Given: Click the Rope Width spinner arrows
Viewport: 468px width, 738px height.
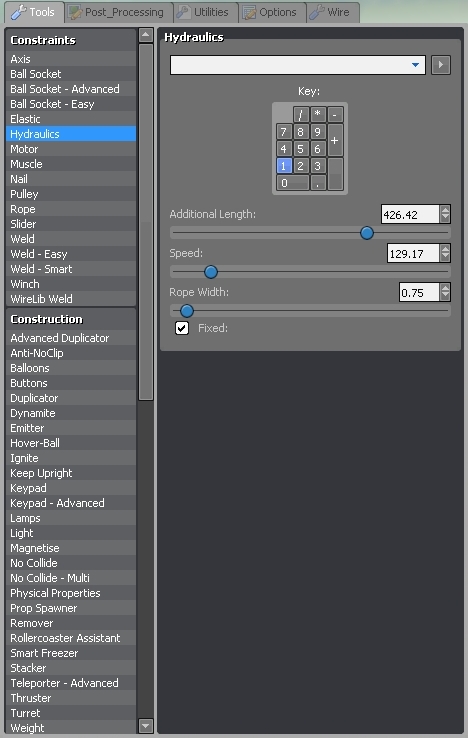Looking at the screenshot, I should (x=445, y=292).
